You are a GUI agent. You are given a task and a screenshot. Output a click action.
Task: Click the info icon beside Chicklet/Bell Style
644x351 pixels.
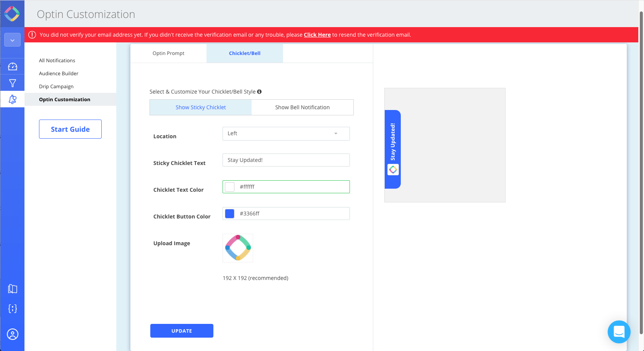tap(259, 92)
